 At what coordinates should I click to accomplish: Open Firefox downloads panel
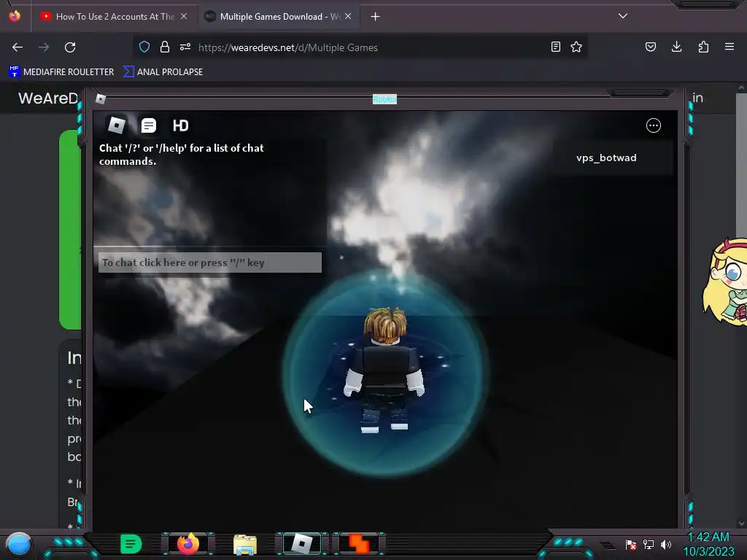[676, 47]
